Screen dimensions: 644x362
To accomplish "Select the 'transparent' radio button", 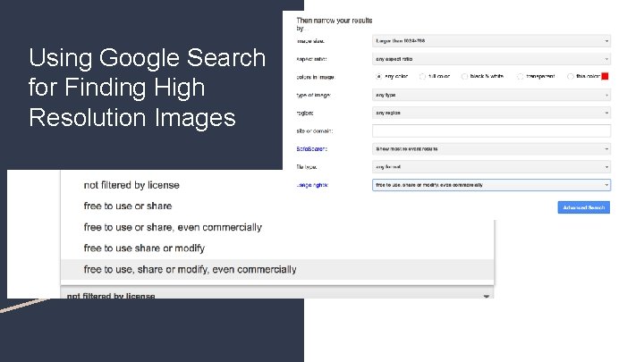I will [x=520, y=76].
